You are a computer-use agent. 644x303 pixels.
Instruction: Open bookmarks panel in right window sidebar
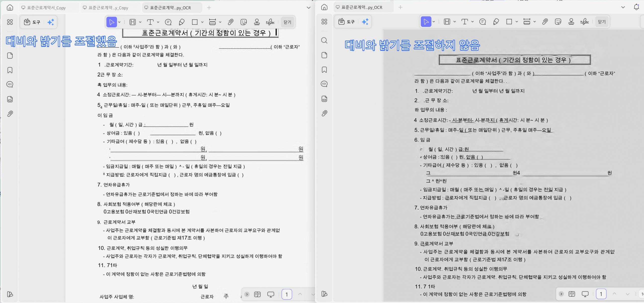point(324,70)
